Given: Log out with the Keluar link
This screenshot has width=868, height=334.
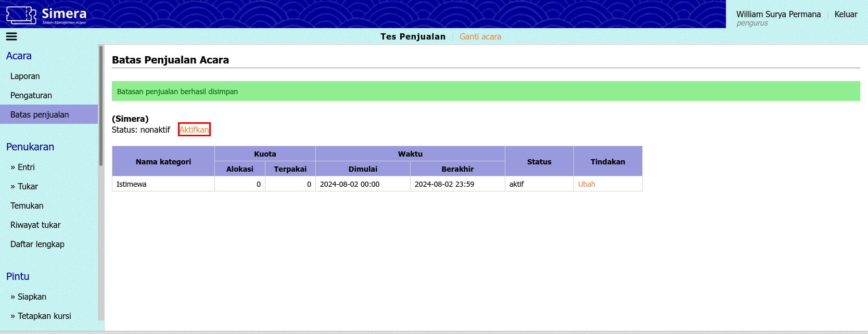Looking at the screenshot, I should click(x=846, y=14).
